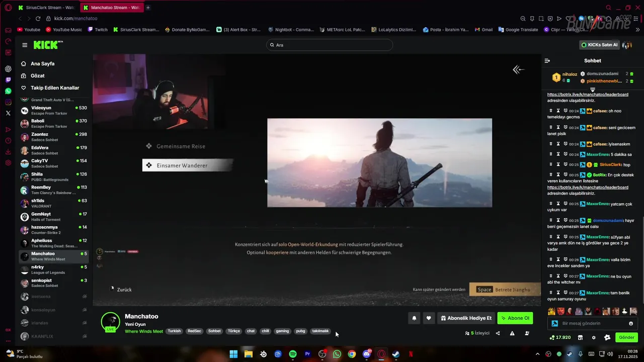Open the Kick sidebar hamburger menu
Image resolution: width=644 pixels, height=362 pixels.
click(25, 45)
